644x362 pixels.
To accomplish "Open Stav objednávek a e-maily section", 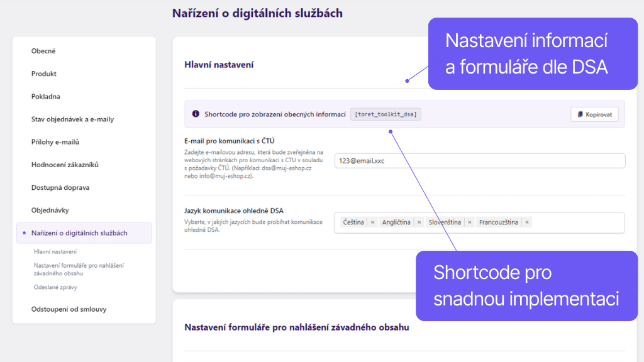I will pyautogui.click(x=72, y=119).
